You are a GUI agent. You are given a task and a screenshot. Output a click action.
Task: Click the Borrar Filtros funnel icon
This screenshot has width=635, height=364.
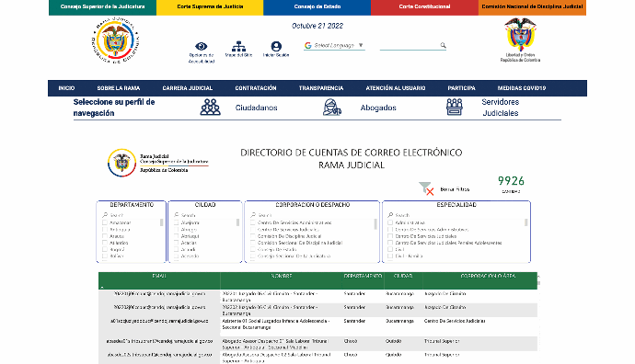[426, 188]
